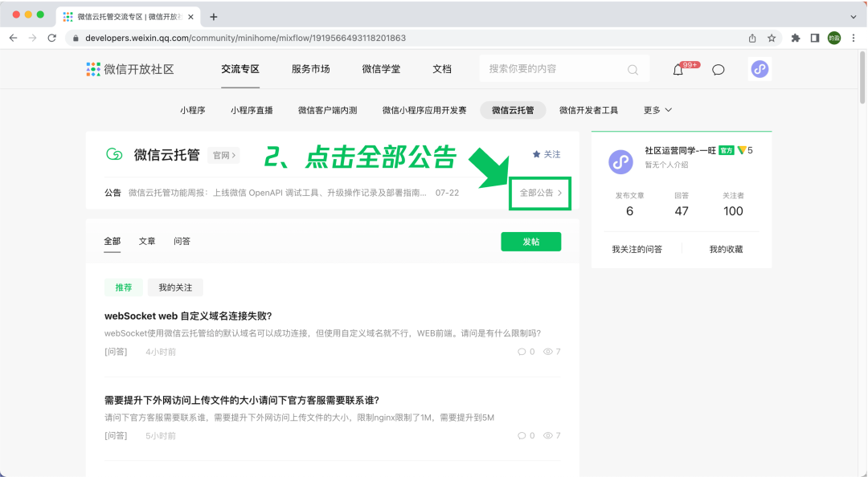Open 全部公告 to view all announcements
The width and height of the screenshot is (868, 477).
click(x=540, y=193)
